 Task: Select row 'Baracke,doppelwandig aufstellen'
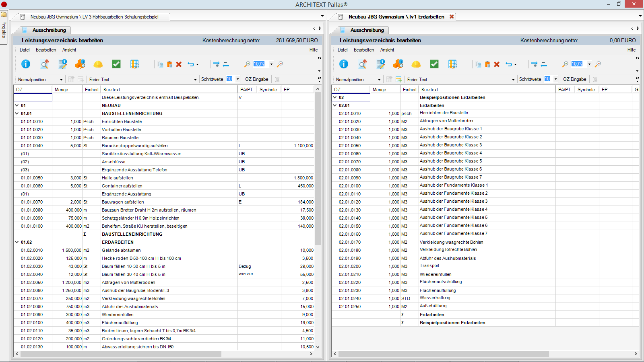164,146
